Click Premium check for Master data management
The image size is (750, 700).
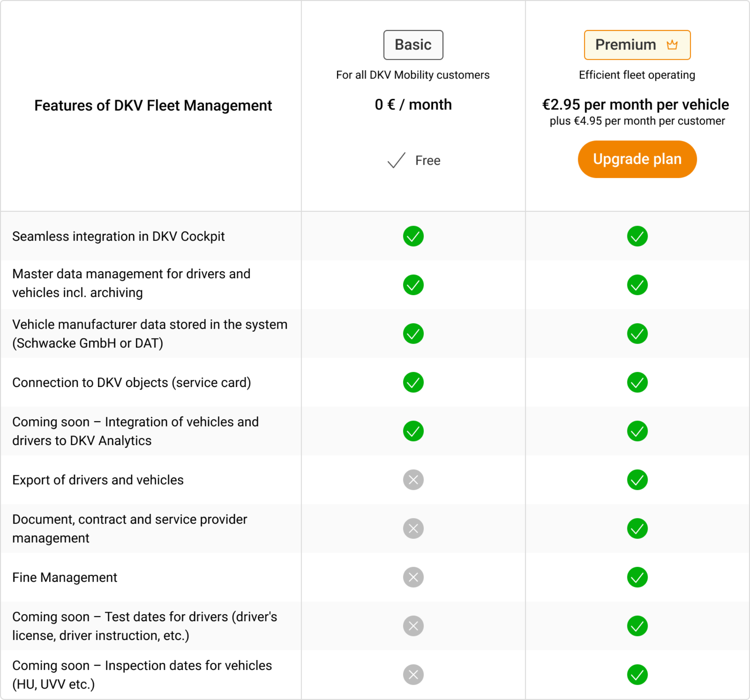[x=637, y=285]
